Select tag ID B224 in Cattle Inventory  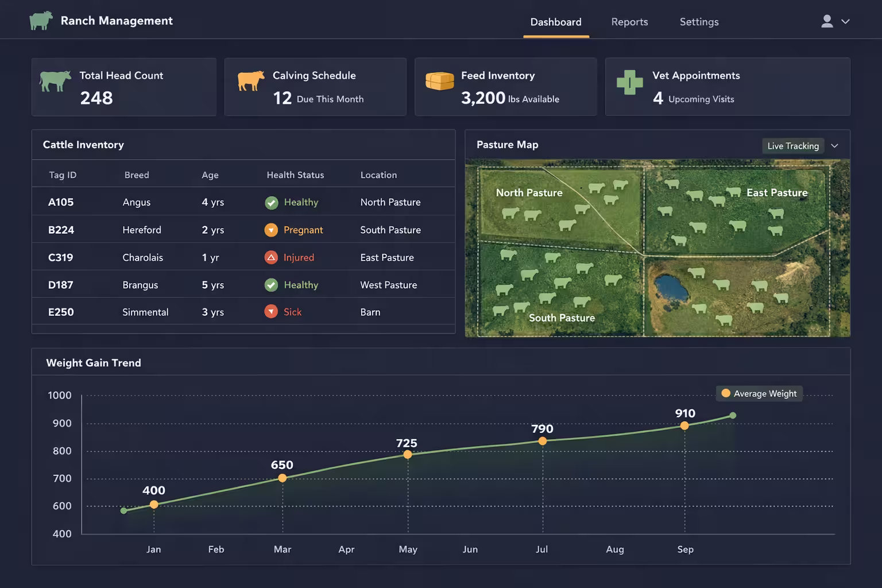(61, 230)
